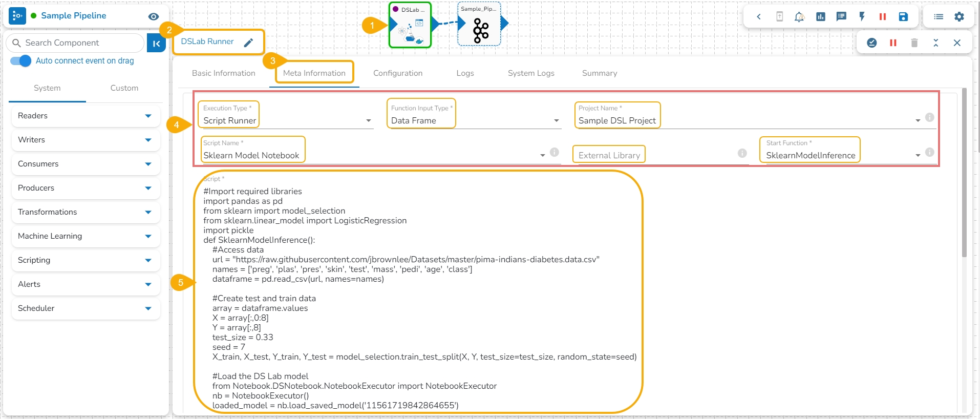Delete the component with trash icon
This screenshot has height=419, width=980.
pos(914,43)
